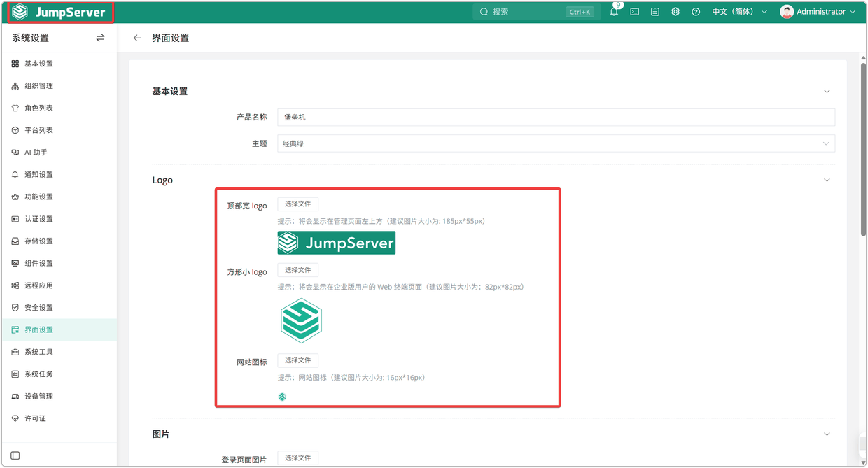868x468 pixels.
Task: Click 选择文件 for 顶部宽 logo
Action: 298,204
